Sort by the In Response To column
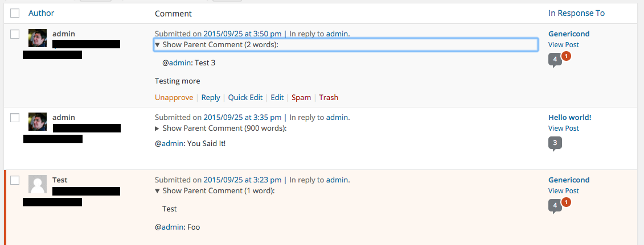644x245 pixels. coord(576,13)
